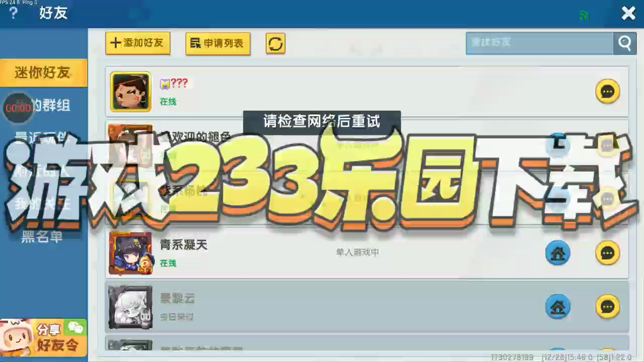This screenshot has width=644, height=362.
Task: Open chat with 景黎云
Action: click(x=607, y=306)
